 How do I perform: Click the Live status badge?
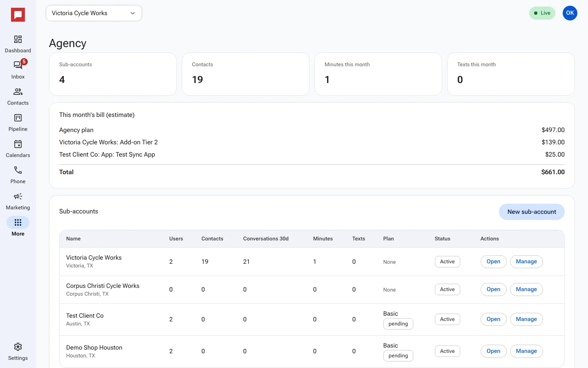pos(542,13)
